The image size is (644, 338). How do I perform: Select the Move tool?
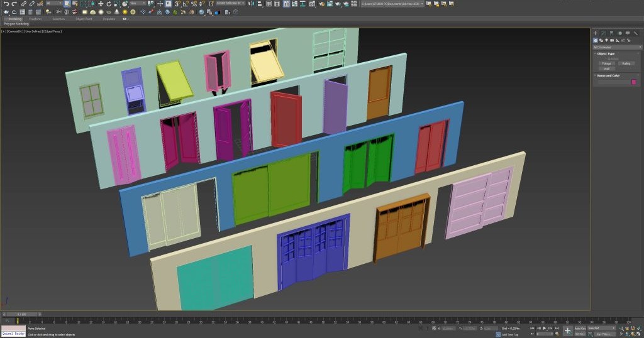101,4
